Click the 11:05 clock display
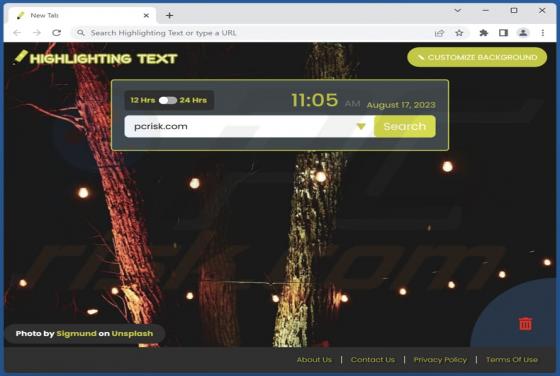560x376 pixels. [315, 100]
